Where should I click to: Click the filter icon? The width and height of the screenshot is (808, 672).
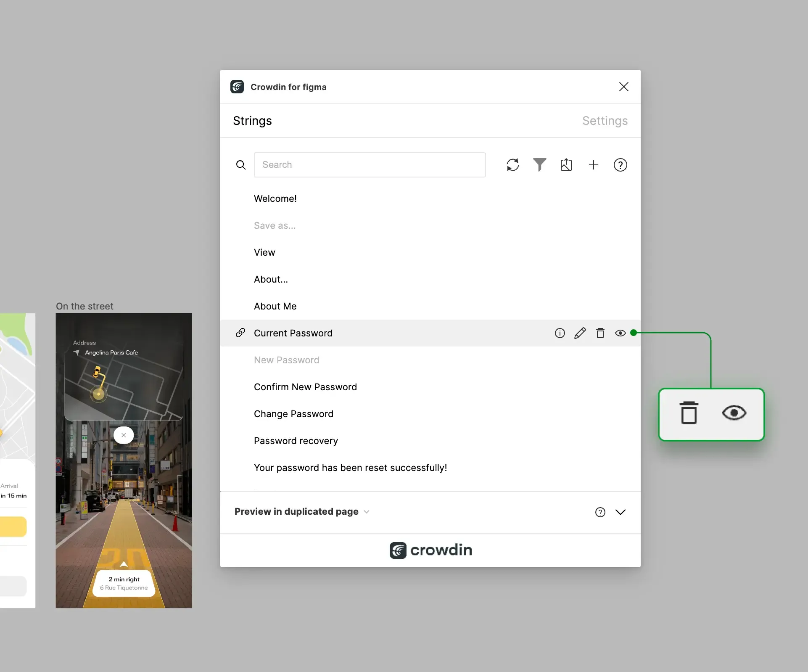[539, 164]
